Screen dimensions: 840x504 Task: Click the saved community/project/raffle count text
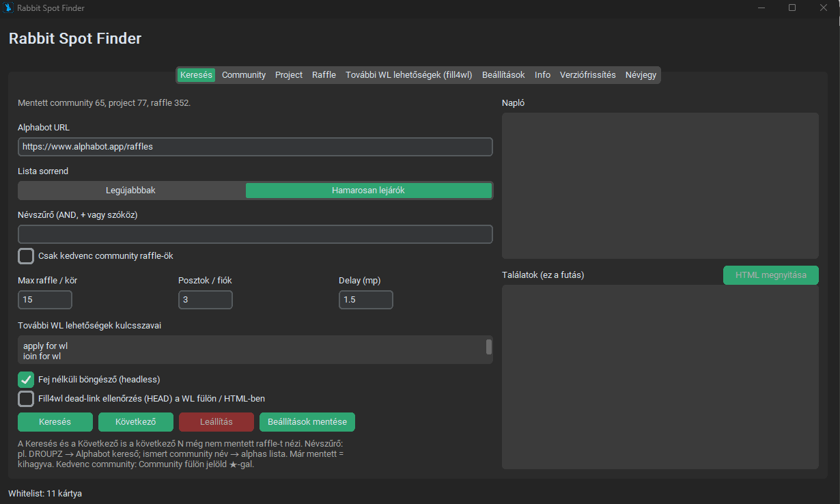[104, 103]
